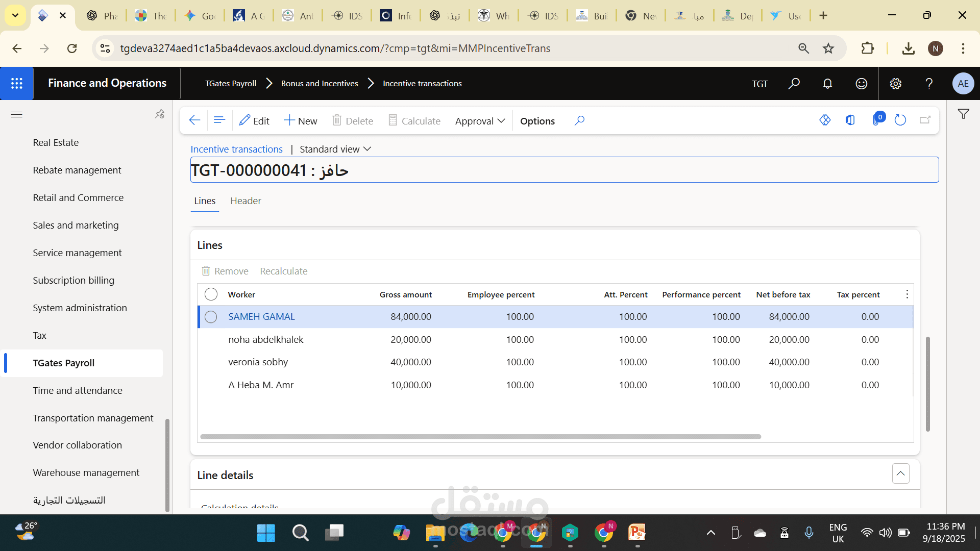This screenshot has width=980, height=551.
Task: Open Time and attendance module
Action: click(x=78, y=390)
